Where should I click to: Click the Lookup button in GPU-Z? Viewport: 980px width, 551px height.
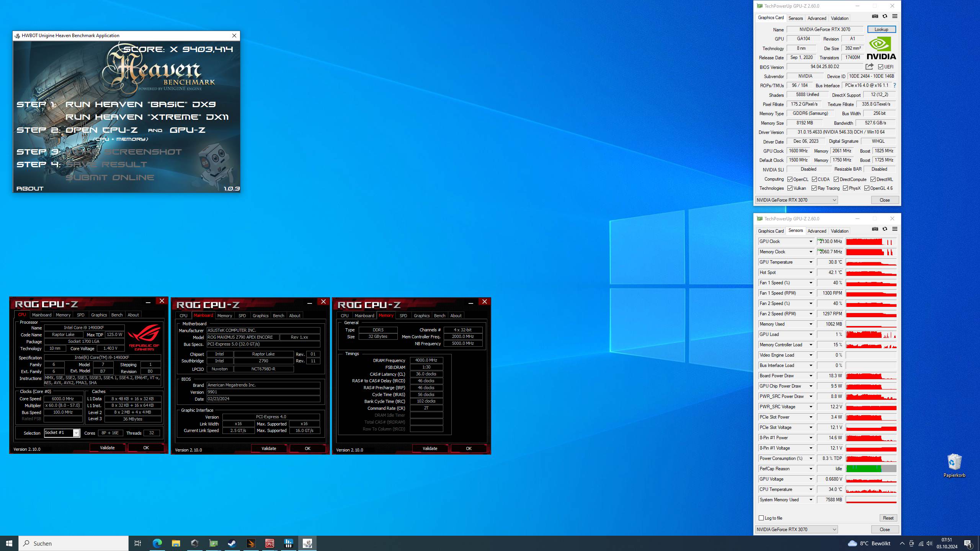881,29
